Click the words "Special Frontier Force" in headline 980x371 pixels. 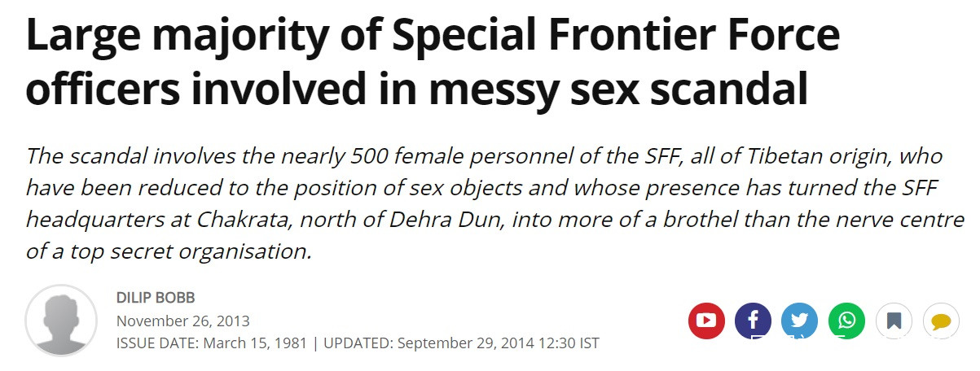(616, 37)
